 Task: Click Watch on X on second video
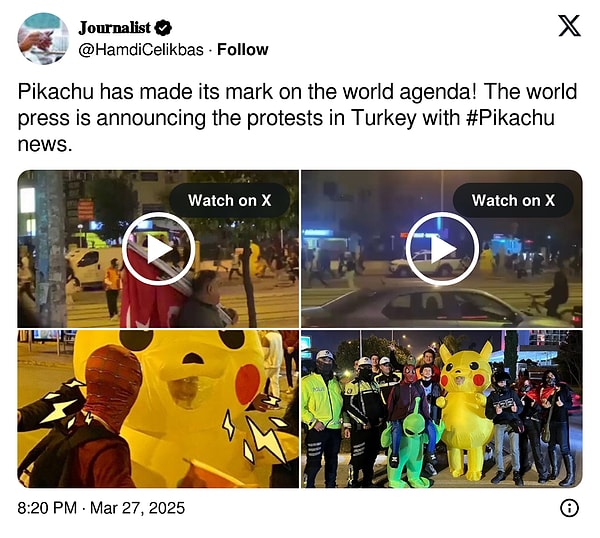[513, 201]
